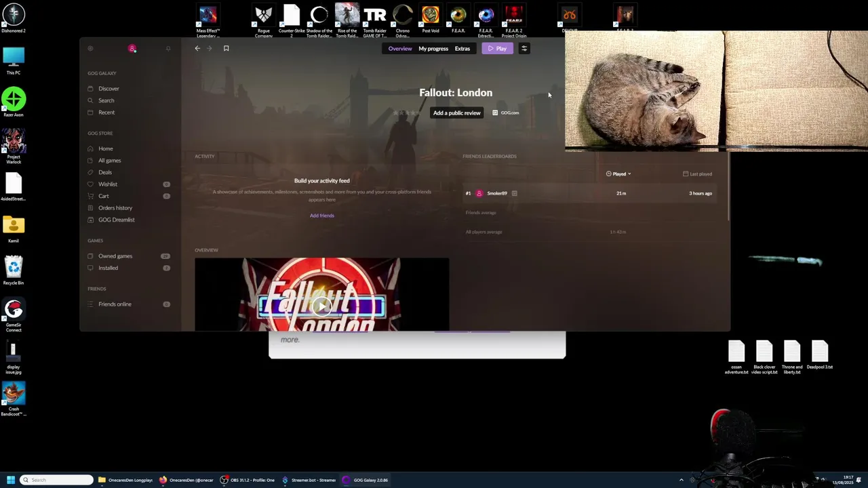Go forward with the right arrow
The height and width of the screenshot is (488, 868).
(x=210, y=48)
